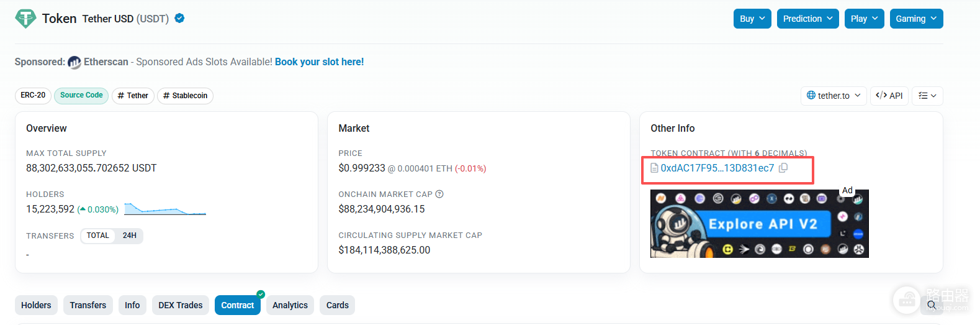The height and width of the screenshot is (325, 980).
Task: Click the holders count 15,223,592
Action: [x=50, y=209]
